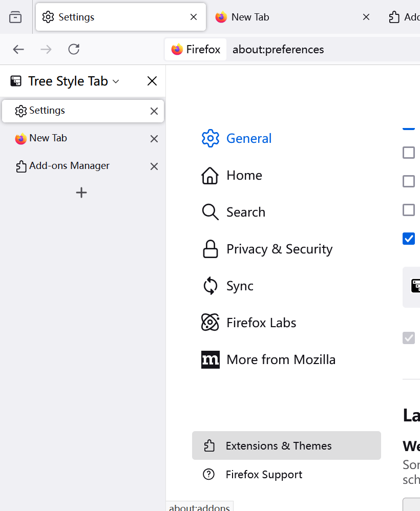Close the Settings tab in top tab strip
Screen dimensions: 420x511
194,17
